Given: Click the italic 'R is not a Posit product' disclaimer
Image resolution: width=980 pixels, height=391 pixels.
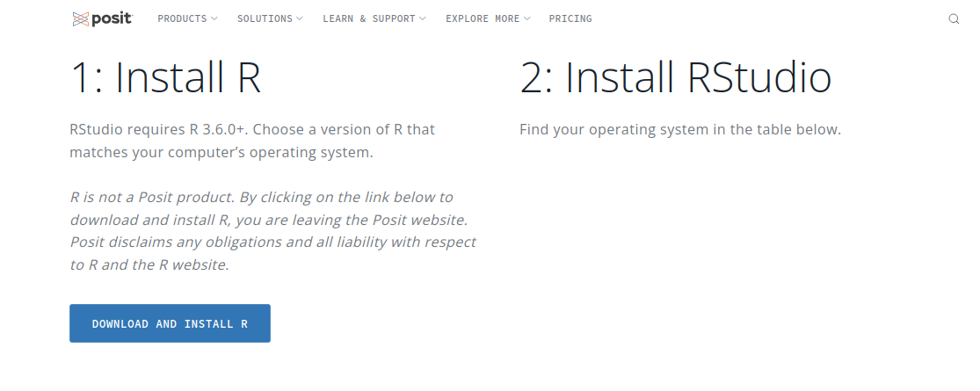Looking at the screenshot, I should click(272, 231).
